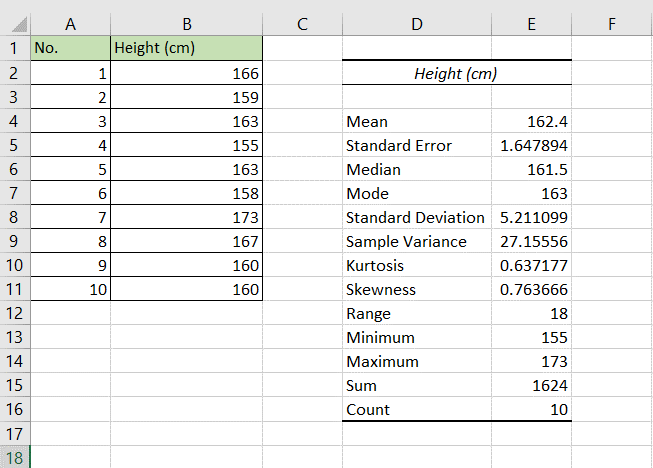Select column F header
653x468 pixels.
(x=610, y=23)
